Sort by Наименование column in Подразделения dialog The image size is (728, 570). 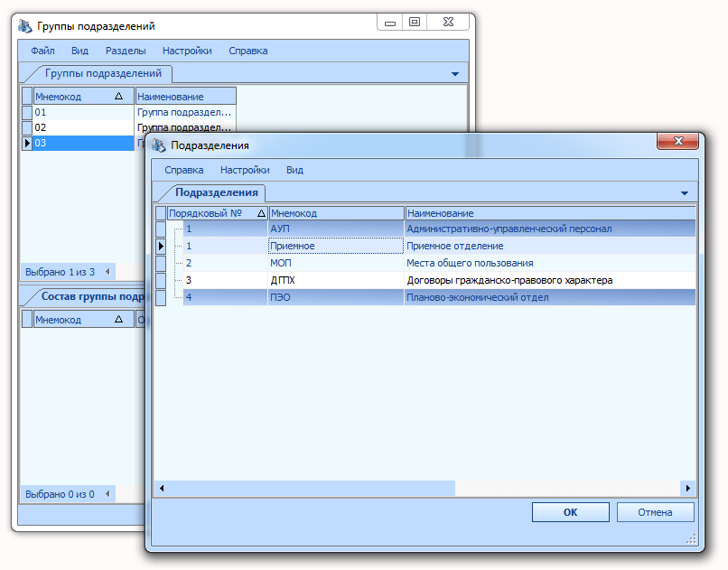coord(550,213)
